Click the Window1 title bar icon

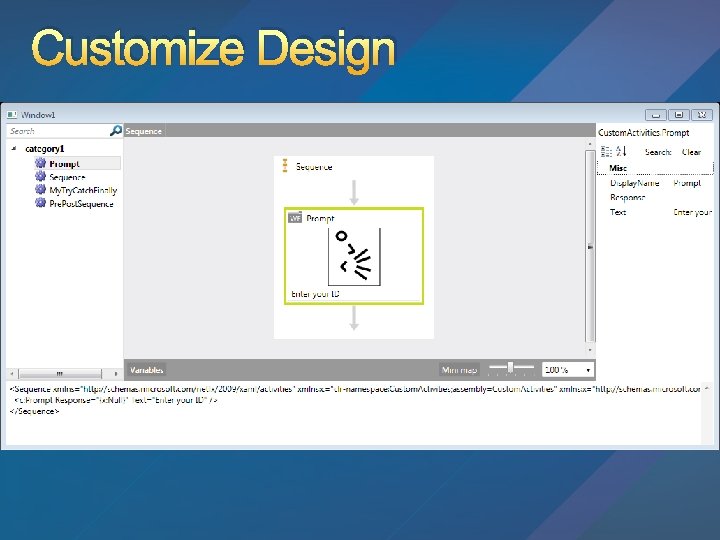[x=12, y=115]
